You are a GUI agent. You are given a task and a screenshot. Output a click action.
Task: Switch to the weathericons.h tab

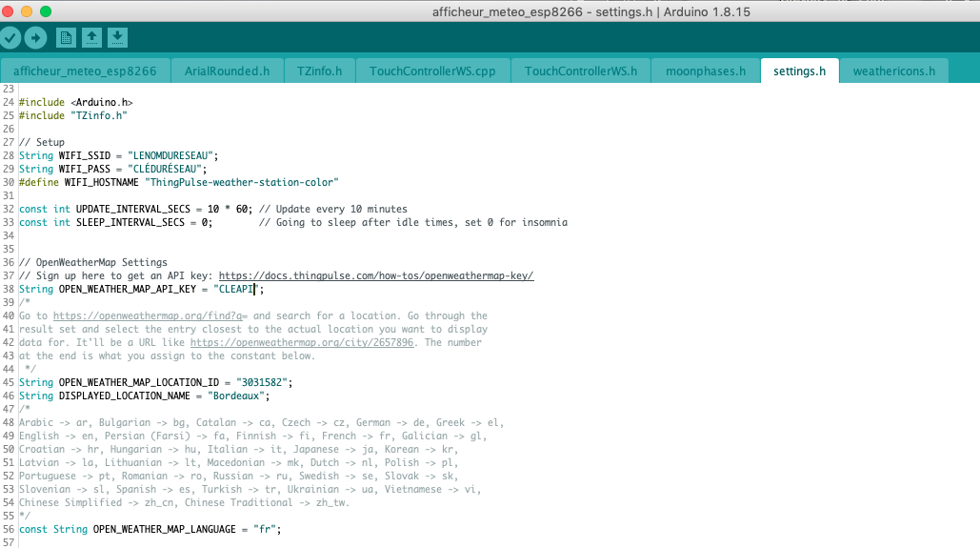(x=893, y=71)
